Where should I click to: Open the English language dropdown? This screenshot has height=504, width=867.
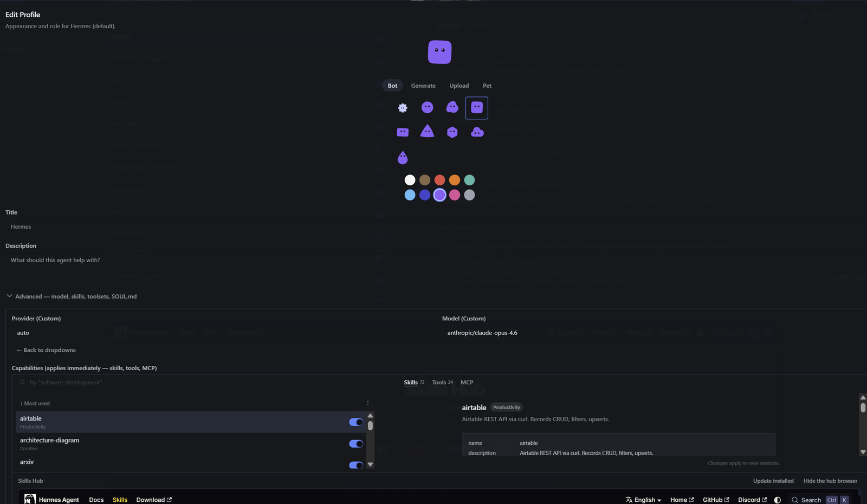(644, 500)
